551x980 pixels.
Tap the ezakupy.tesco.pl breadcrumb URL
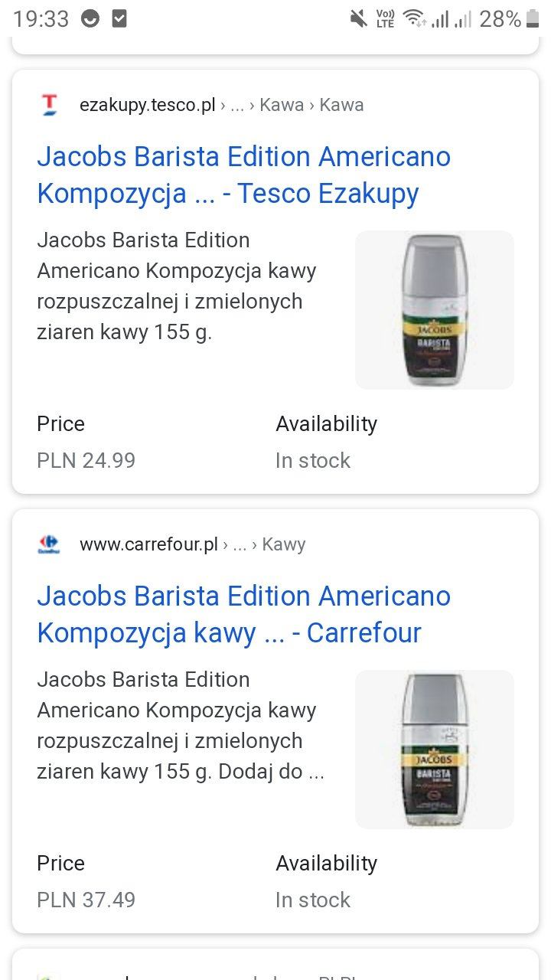[147, 105]
